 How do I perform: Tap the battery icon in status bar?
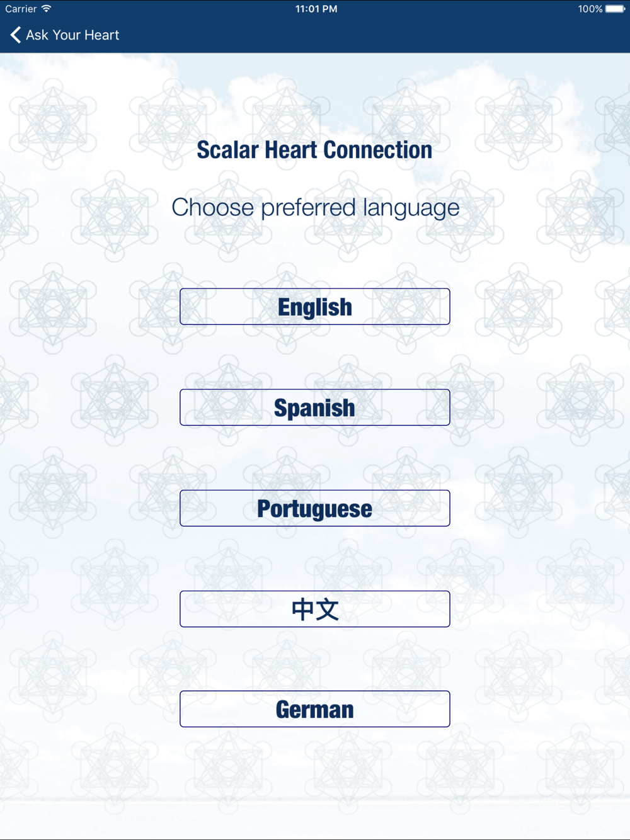615,9
